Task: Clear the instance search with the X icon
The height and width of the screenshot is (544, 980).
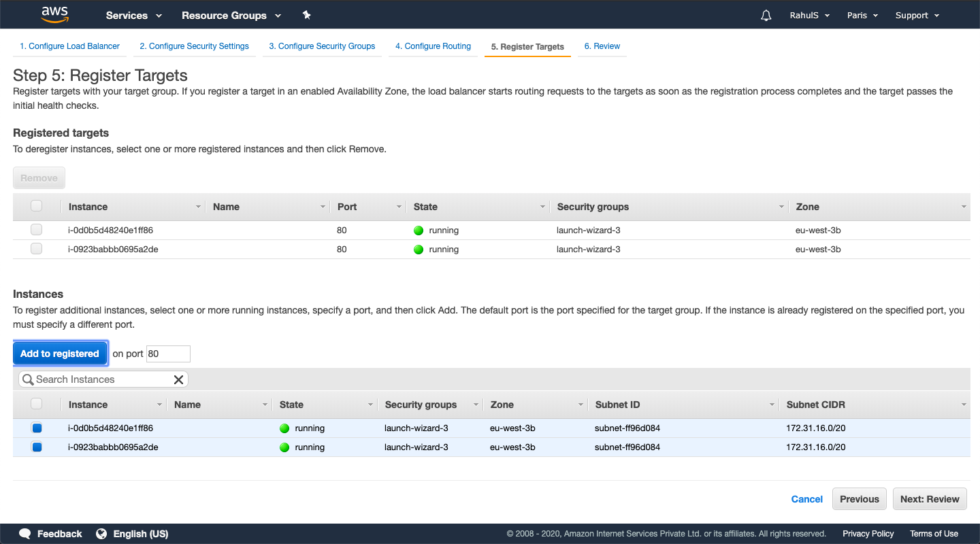Action: pyautogui.click(x=178, y=379)
